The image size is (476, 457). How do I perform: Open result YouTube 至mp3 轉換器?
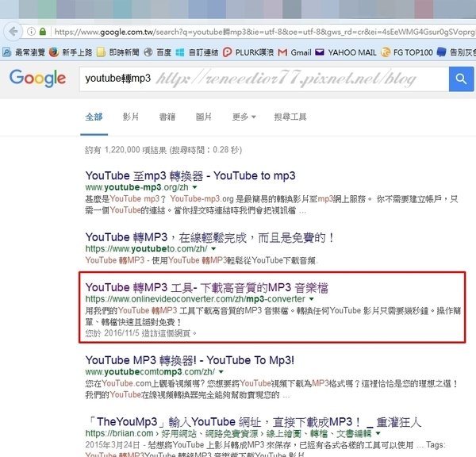click(x=190, y=175)
